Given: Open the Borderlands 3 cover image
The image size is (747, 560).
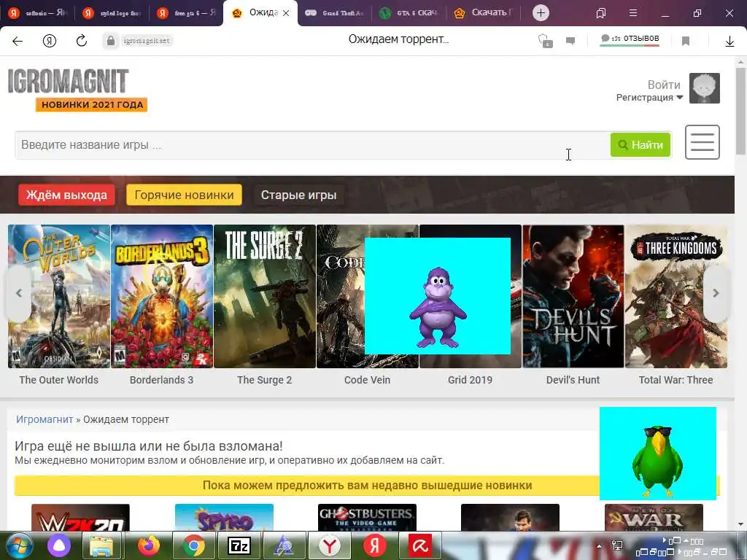Looking at the screenshot, I should click(x=162, y=296).
